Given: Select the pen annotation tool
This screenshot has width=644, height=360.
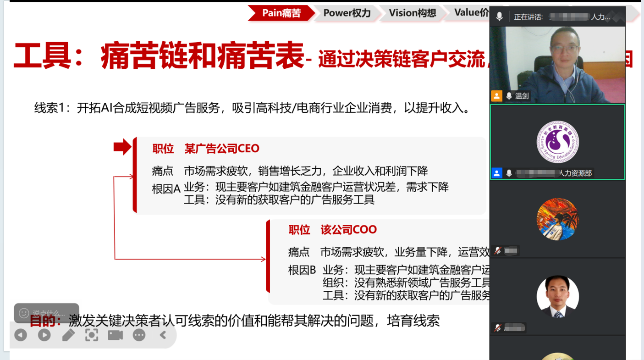Looking at the screenshot, I should 68,335.
